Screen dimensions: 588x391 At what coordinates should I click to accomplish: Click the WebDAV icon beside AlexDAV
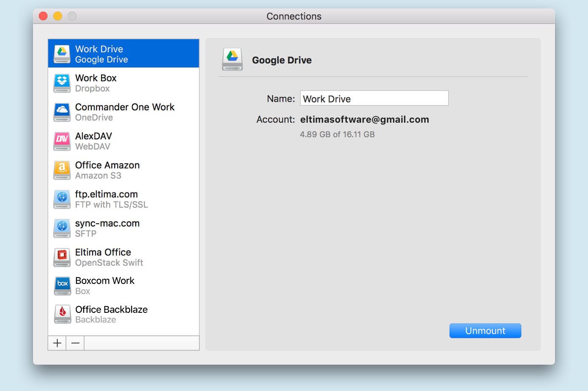[x=62, y=141]
